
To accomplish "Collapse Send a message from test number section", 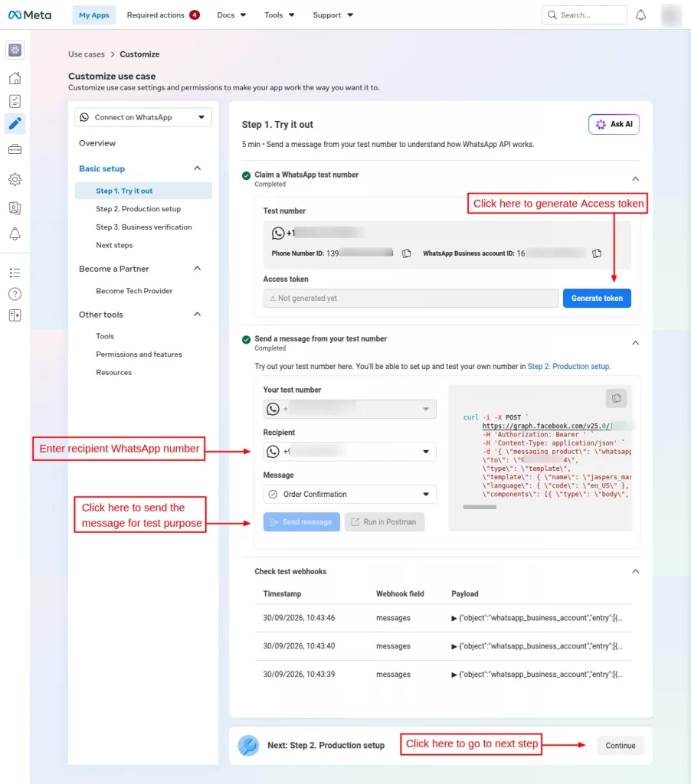I will pos(635,343).
